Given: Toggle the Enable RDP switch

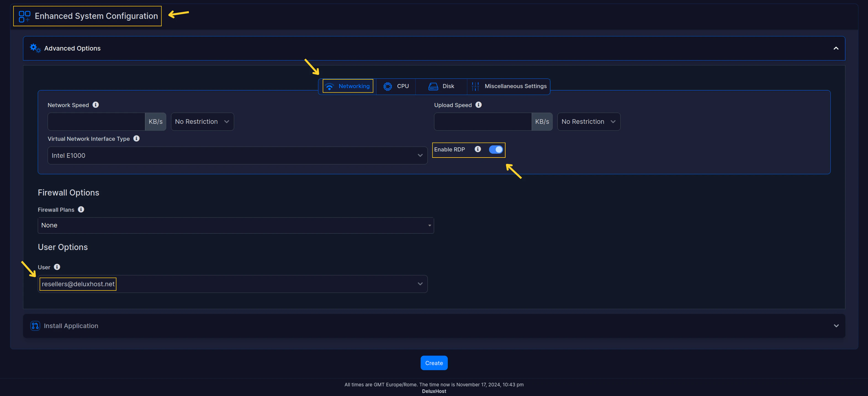Looking at the screenshot, I should 496,150.
